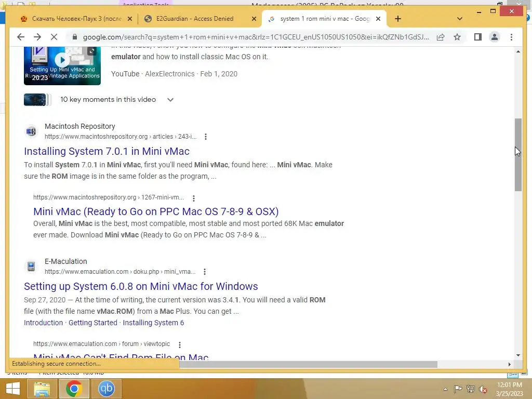Close the Google search tab
This screenshot has height=399, width=532.
click(378, 19)
